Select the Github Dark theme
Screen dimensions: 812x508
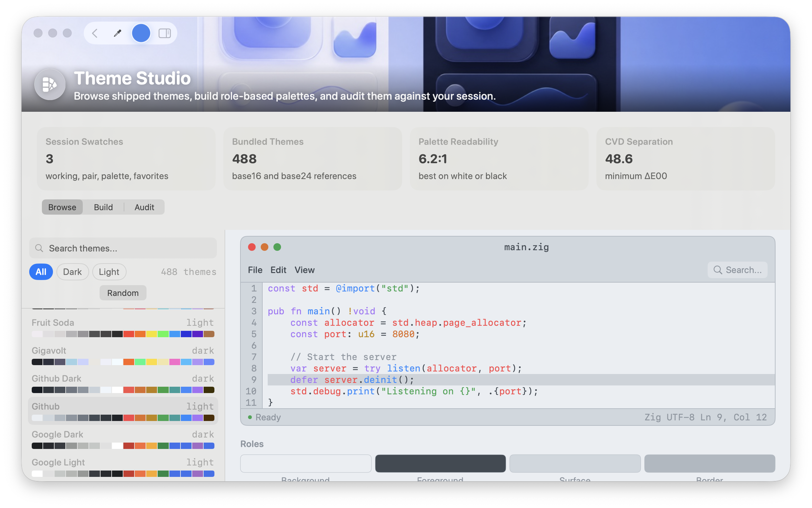(123, 383)
